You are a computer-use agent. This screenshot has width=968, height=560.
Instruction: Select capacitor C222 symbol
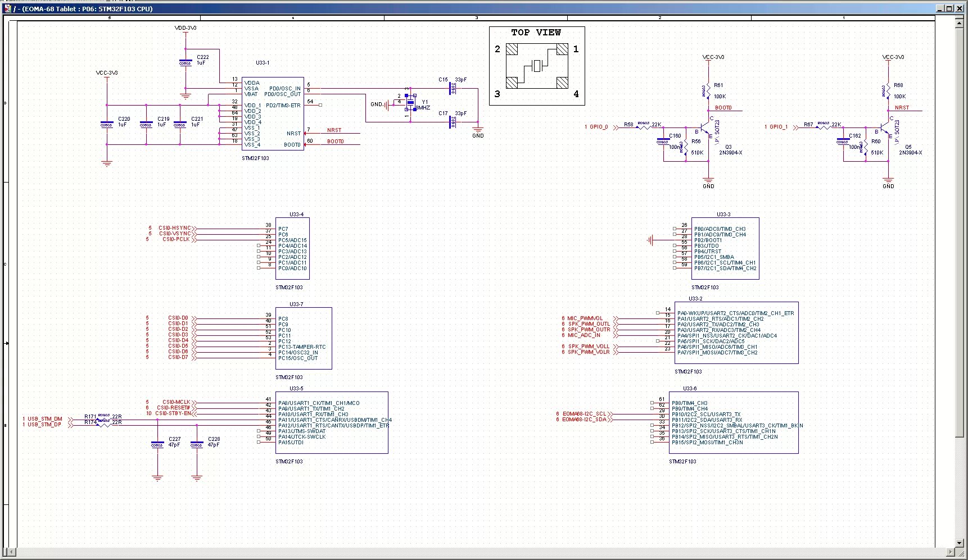coord(185,62)
